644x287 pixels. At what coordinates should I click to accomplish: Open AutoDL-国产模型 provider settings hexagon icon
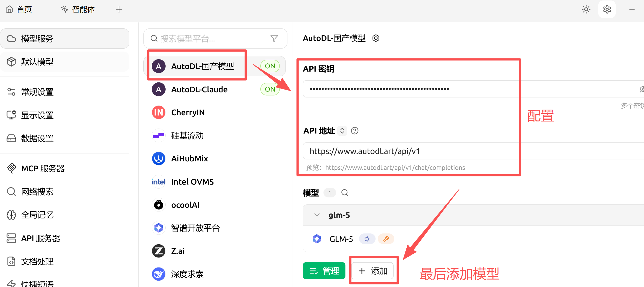point(376,38)
